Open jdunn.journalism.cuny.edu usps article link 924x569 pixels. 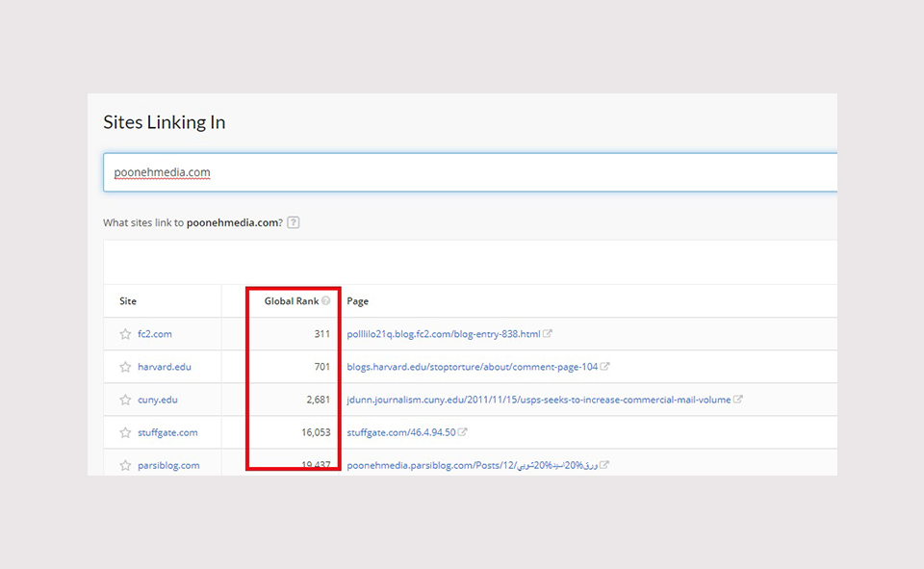coord(539,400)
